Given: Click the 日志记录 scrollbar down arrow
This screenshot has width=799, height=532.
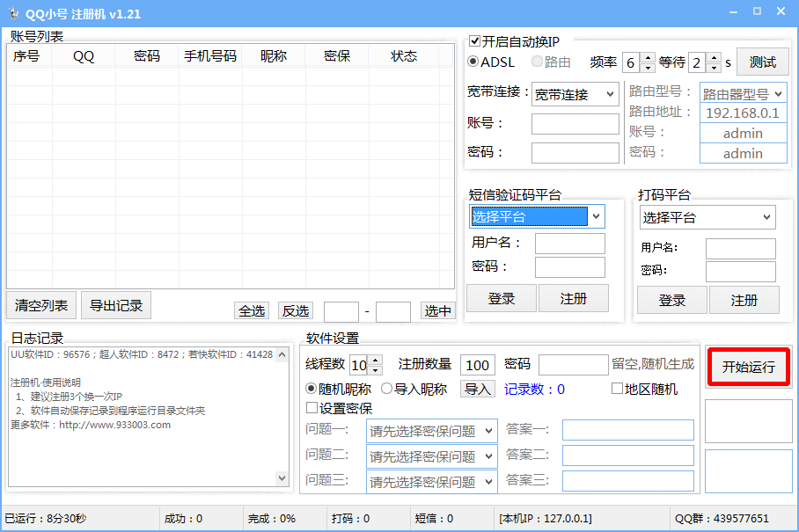Looking at the screenshot, I should [282, 477].
